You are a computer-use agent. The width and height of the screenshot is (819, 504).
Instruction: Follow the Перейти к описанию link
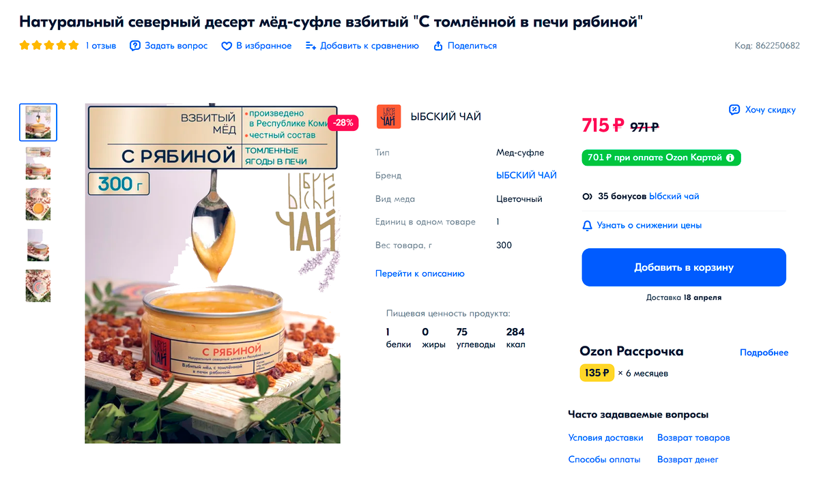[420, 273]
